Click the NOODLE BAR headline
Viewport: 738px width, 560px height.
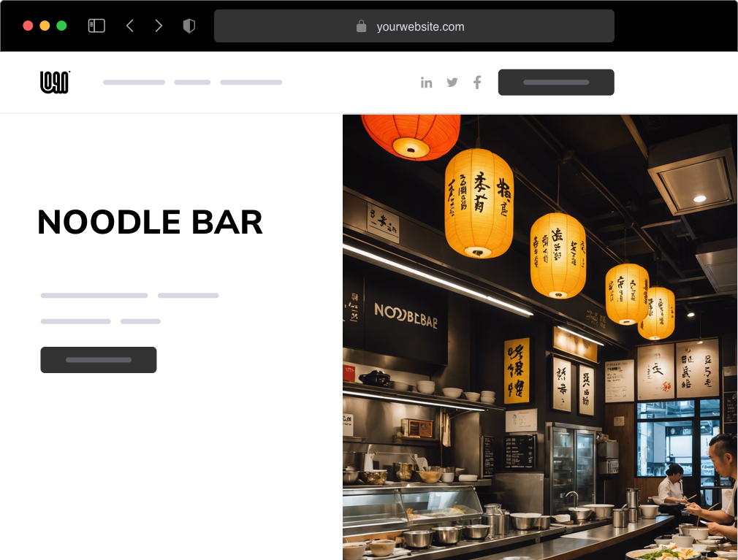[150, 222]
